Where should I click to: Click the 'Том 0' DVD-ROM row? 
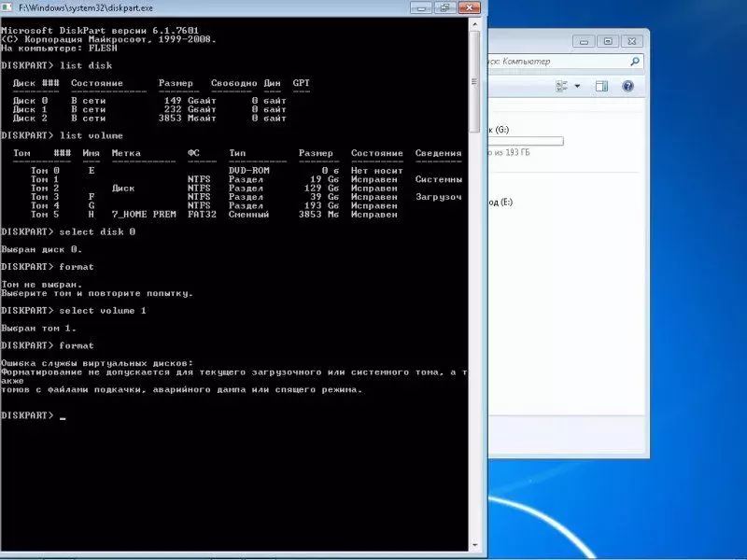pyautogui.click(x=217, y=171)
